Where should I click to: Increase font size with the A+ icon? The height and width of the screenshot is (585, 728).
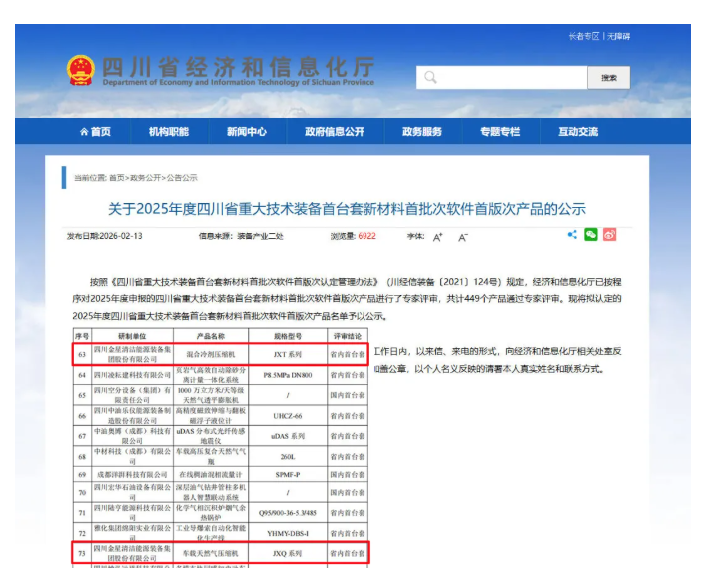click(437, 237)
